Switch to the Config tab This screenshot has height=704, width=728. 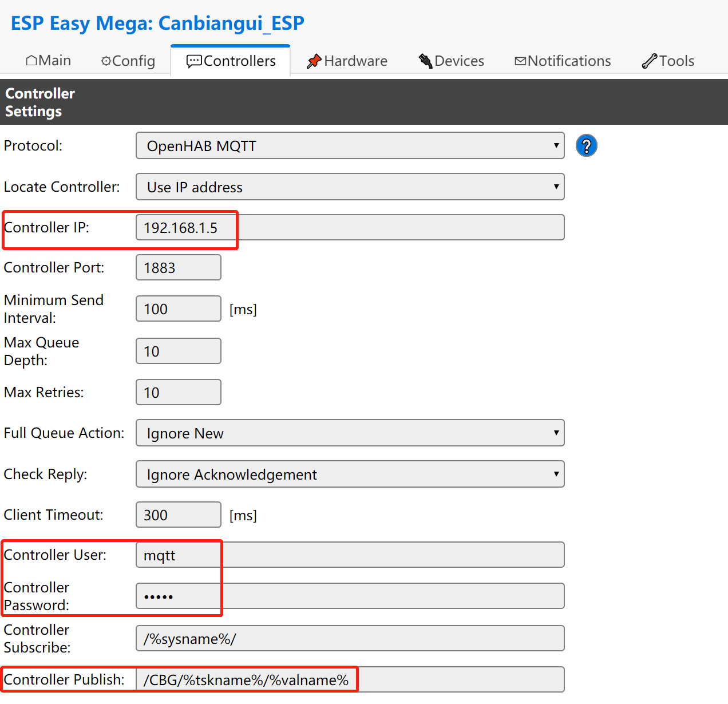tap(128, 61)
